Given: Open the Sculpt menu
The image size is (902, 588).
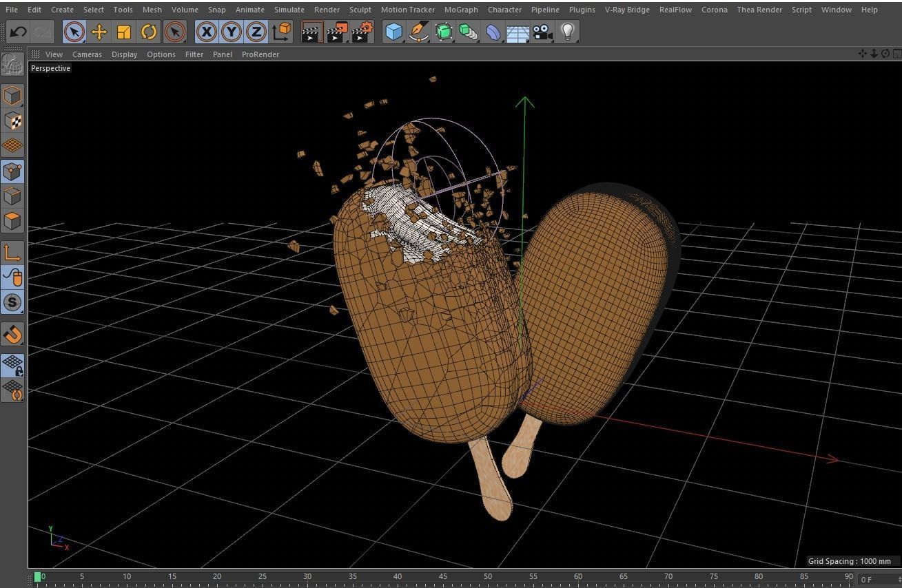Looking at the screenshot, I should [360, 10].
